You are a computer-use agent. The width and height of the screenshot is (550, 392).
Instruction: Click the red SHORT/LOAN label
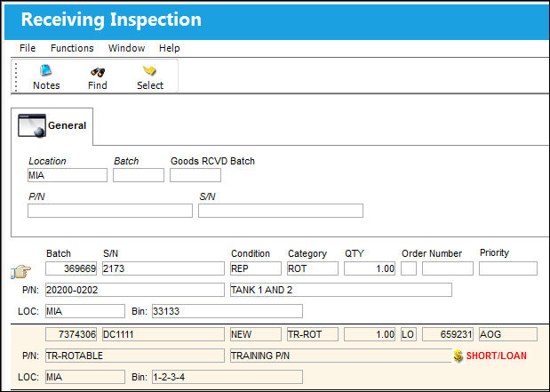click(497, 356)
